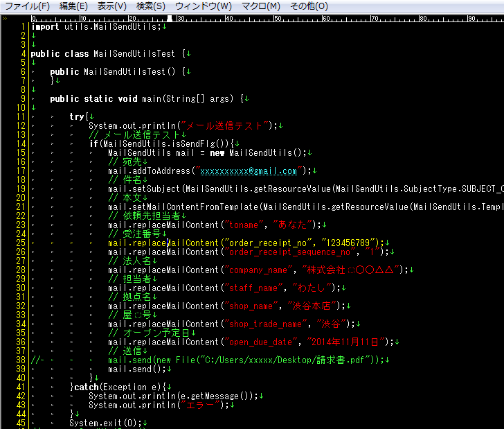
Task: Click line number 38 with comment marker
Action: click(x=21, y=360)
